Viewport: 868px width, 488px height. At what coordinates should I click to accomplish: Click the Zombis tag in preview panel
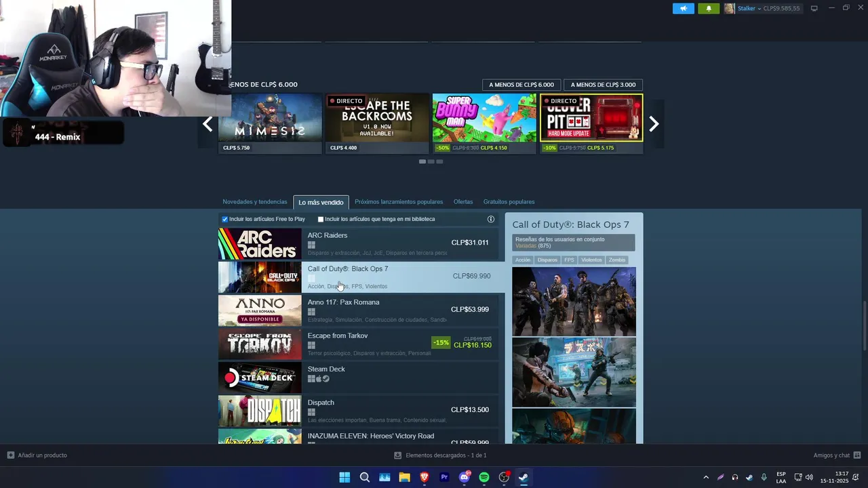(617, 260)
